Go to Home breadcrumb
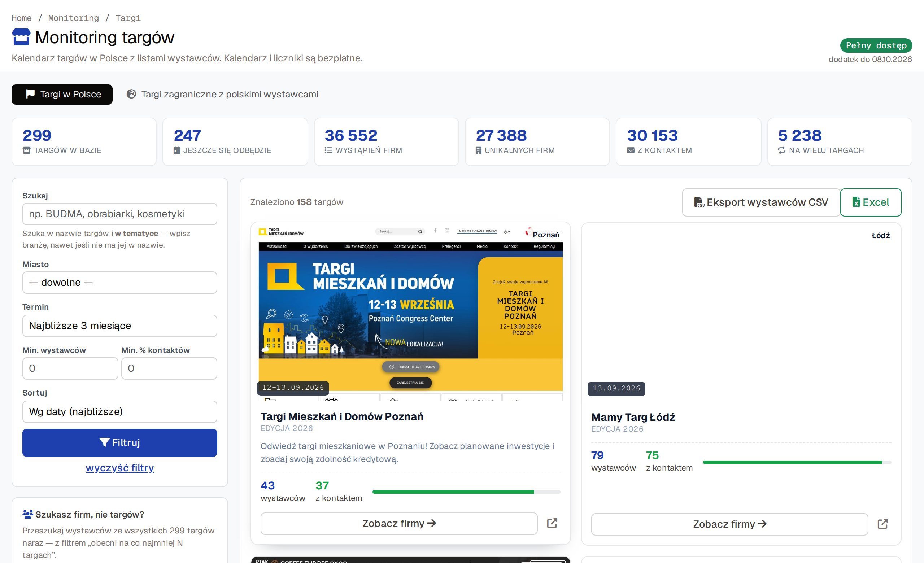The height and width of the screenshot is (563, 924). point(21,18)
